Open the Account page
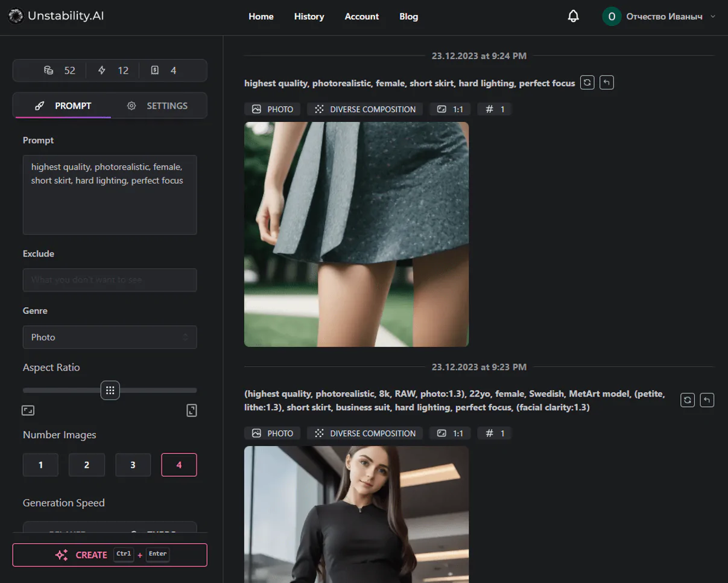 coord(362,16)
